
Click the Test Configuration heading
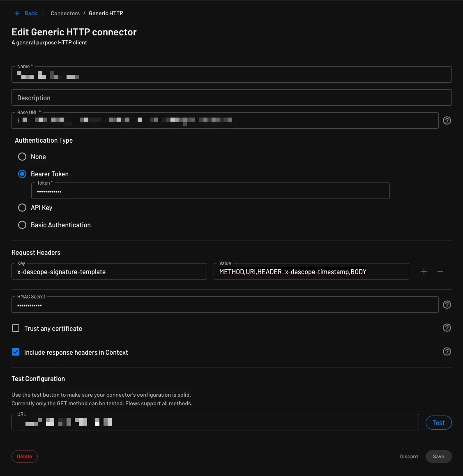[38, 379]
